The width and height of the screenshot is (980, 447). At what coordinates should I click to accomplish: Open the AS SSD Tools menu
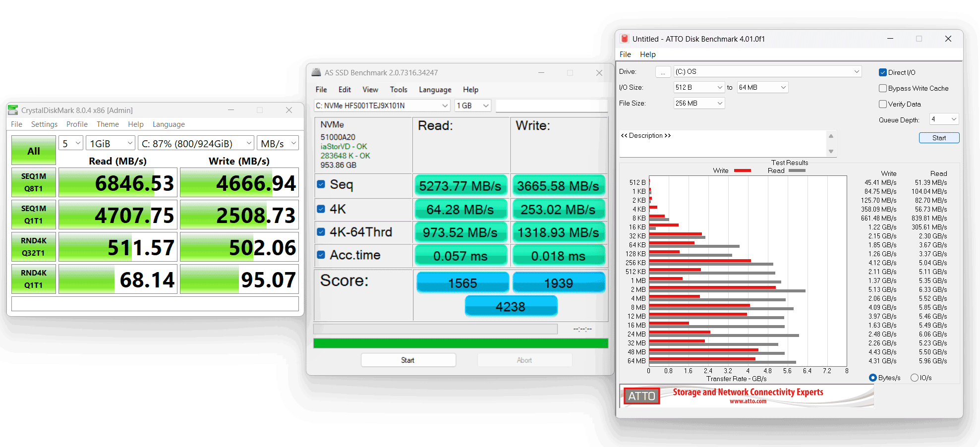[x=399, y=90]
